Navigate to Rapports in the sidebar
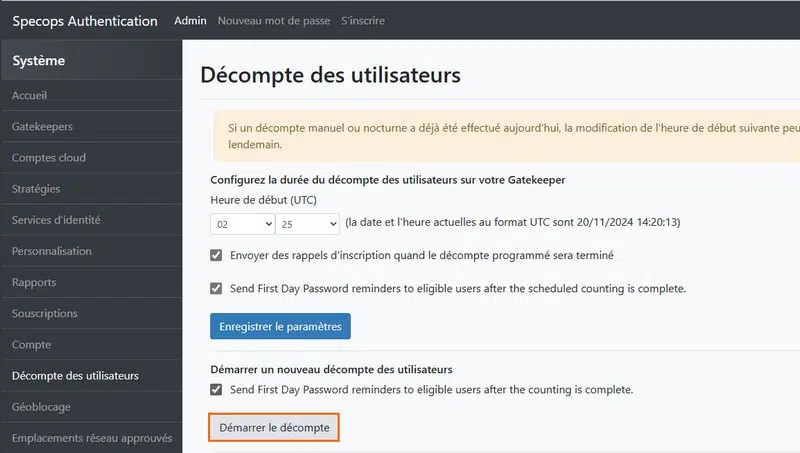Image resolution: width=800 pixels, height=453 pixels. pos(34,283)
